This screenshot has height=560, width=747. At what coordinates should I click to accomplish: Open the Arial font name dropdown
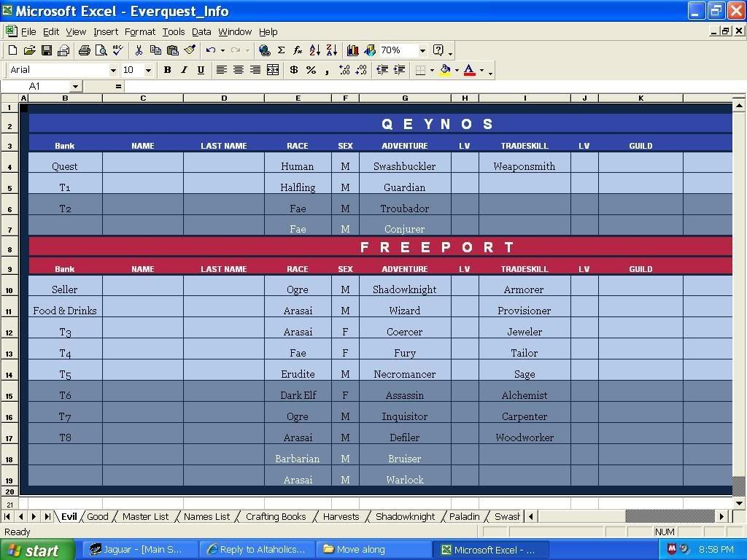(113, 70)
